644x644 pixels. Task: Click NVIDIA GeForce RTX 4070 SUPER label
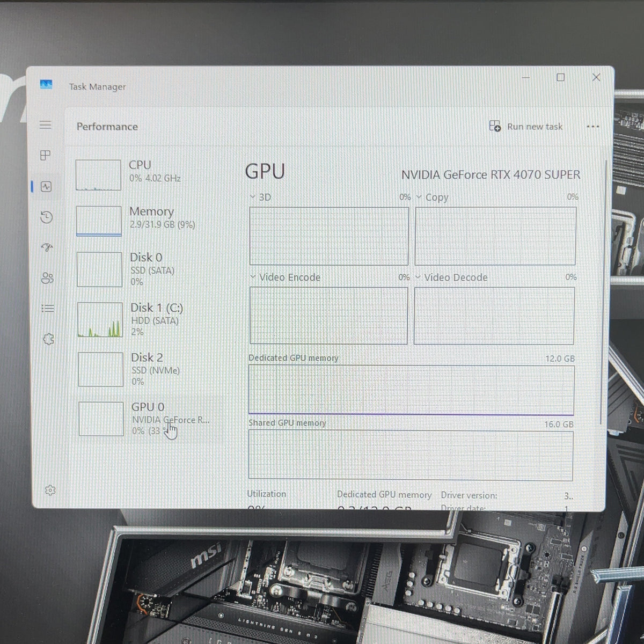[x=491, y=175]
